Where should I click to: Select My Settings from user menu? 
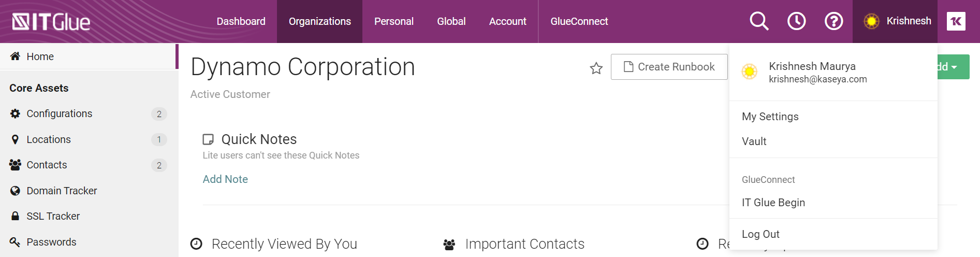[770, 117]
